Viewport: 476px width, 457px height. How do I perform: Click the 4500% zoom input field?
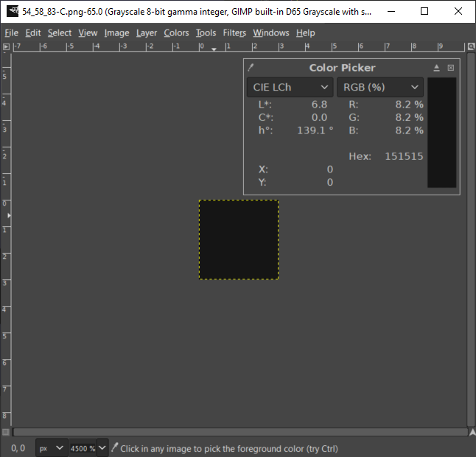pyautogui.click(x=82, y=448)
